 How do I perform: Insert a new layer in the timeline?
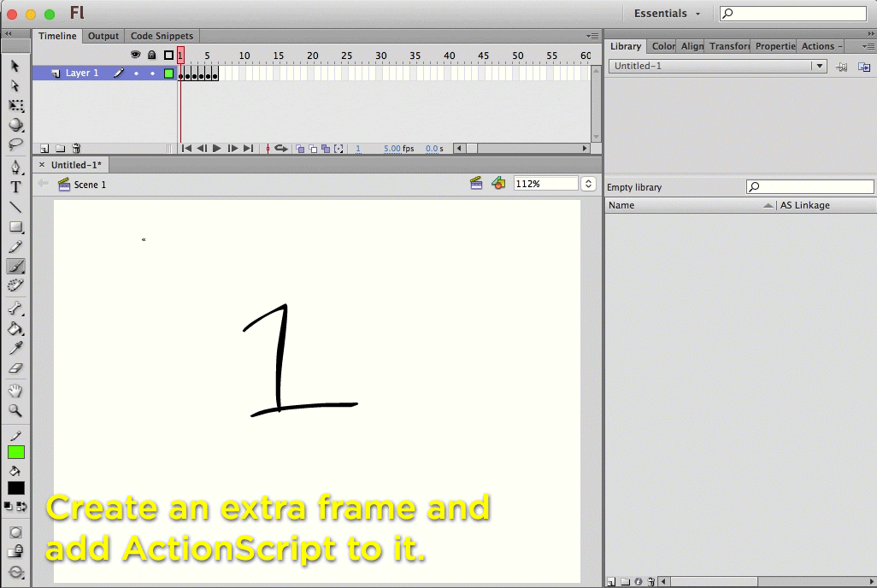[x=44, y=148]
